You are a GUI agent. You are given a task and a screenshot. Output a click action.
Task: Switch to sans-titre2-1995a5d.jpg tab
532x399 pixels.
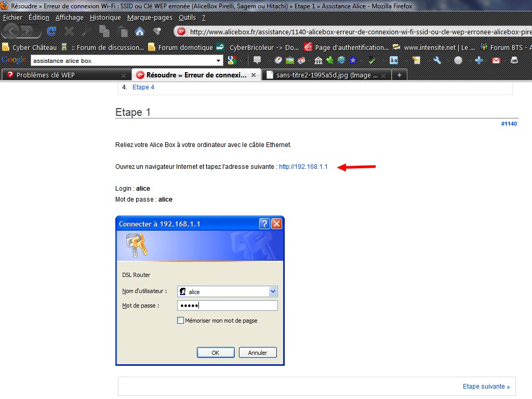[322, 75]
